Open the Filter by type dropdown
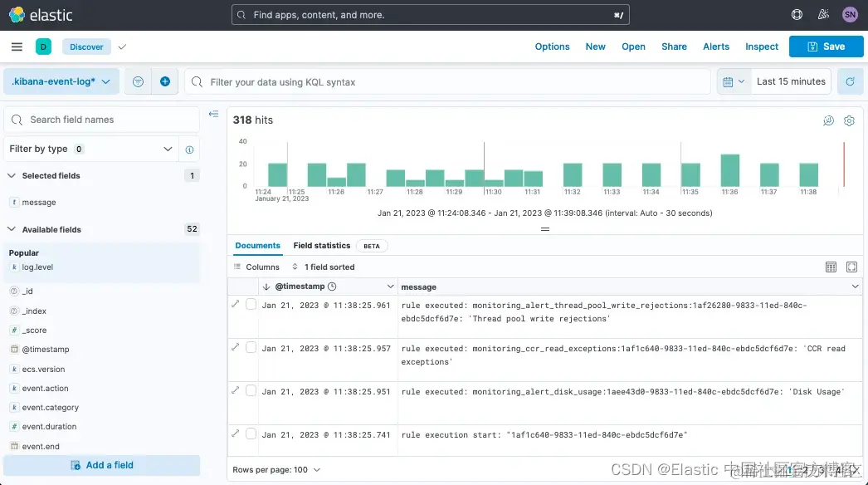This screenshot has width=868, height=485. [x=90, y=149]
